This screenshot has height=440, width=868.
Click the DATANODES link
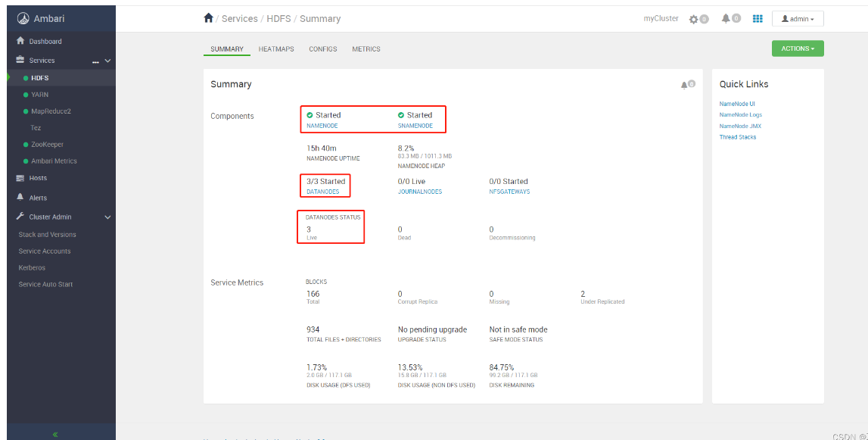click(x=323, y=192)
